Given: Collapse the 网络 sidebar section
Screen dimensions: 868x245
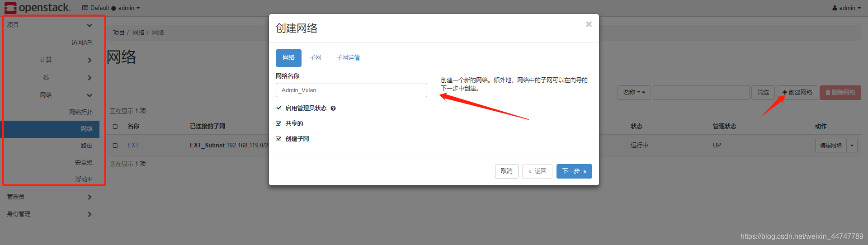Looking at the screenshot, I should (x=50, y=95).
